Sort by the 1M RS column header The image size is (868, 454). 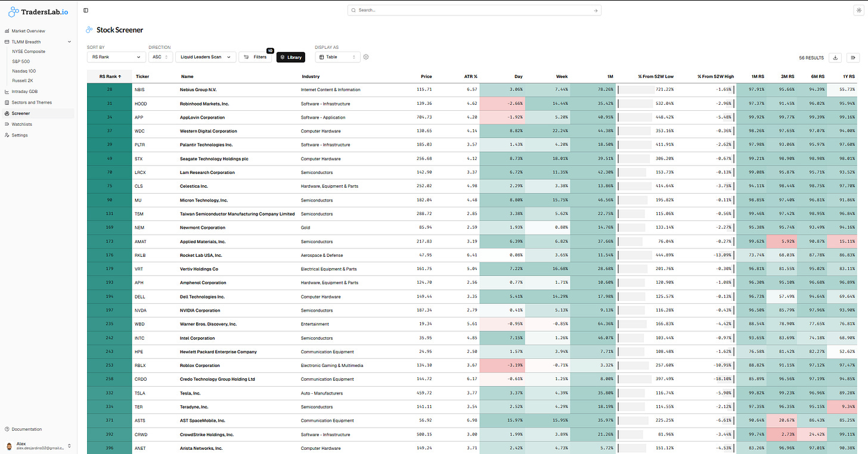click(758, 76)
